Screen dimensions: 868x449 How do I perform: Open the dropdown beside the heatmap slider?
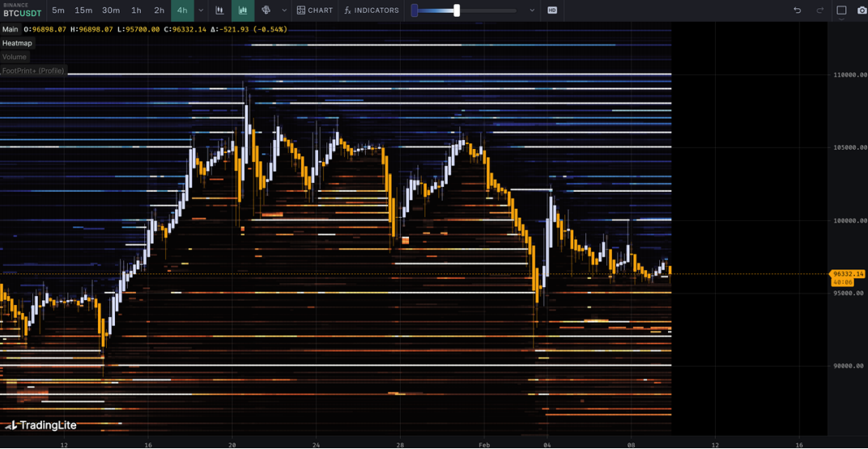click(532, 11)
